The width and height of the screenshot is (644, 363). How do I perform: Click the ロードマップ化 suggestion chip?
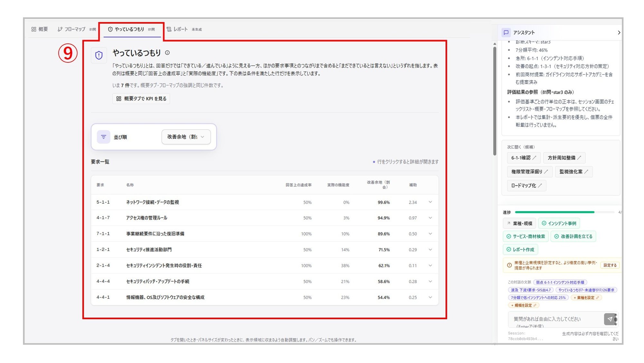(x=526, y=185)
